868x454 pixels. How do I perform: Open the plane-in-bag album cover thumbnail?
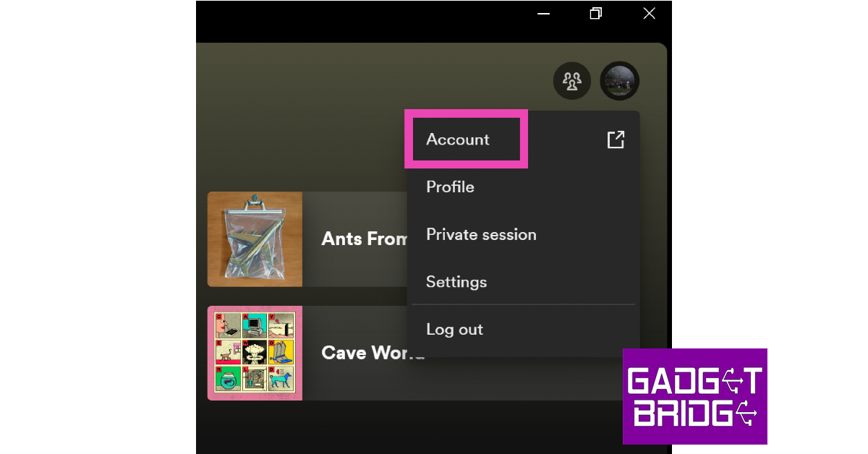pyautogui.click(x=255, y=239)
